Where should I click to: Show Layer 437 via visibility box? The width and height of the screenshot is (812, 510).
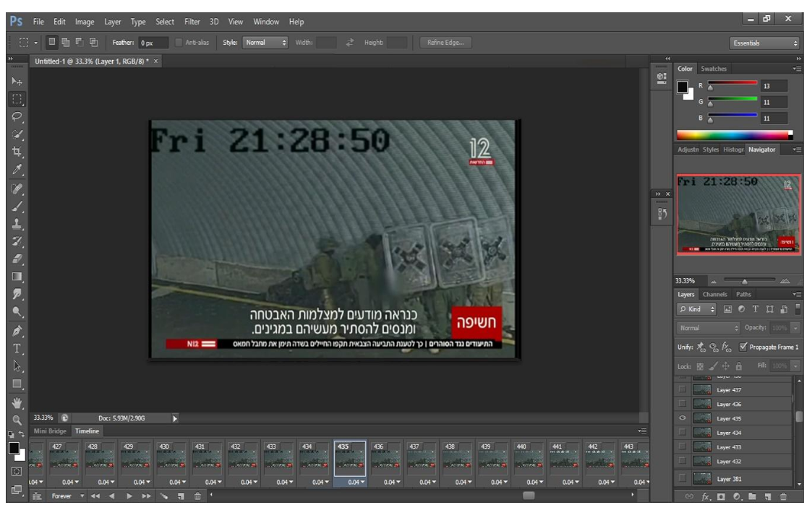tap(682, 390)
